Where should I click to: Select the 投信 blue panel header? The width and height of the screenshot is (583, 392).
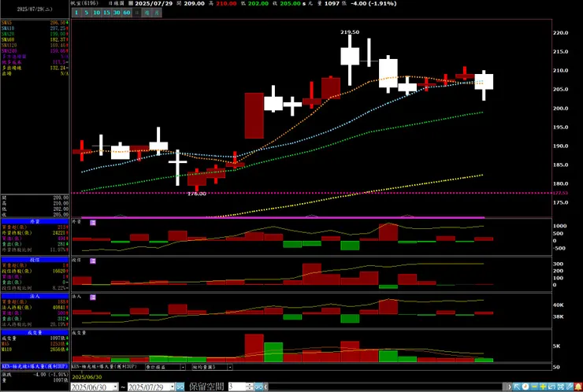tap(35, 260)
